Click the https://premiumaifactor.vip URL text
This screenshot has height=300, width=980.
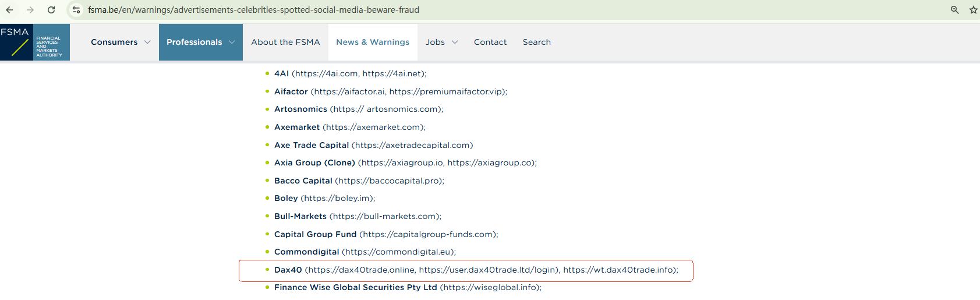[446, 91]
